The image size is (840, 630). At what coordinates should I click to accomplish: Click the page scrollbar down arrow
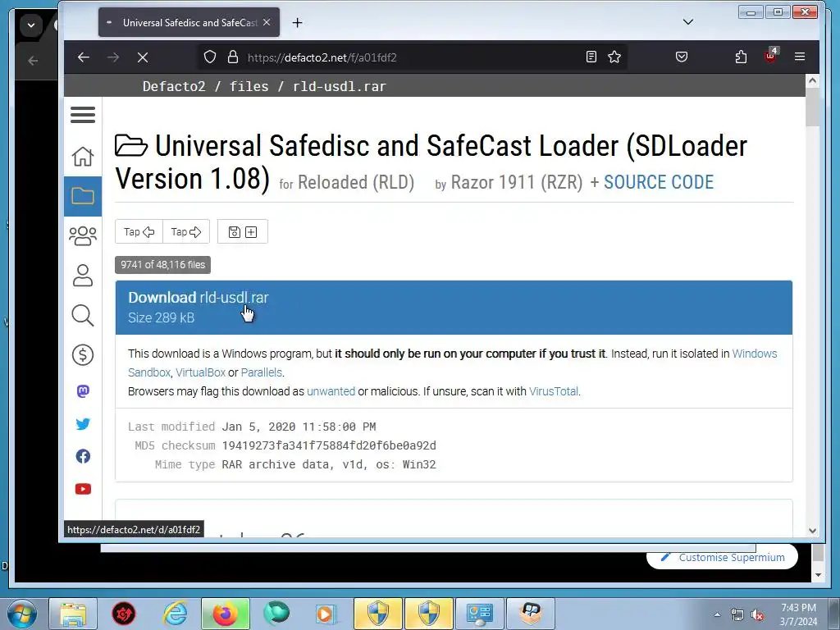pos(812,531)
